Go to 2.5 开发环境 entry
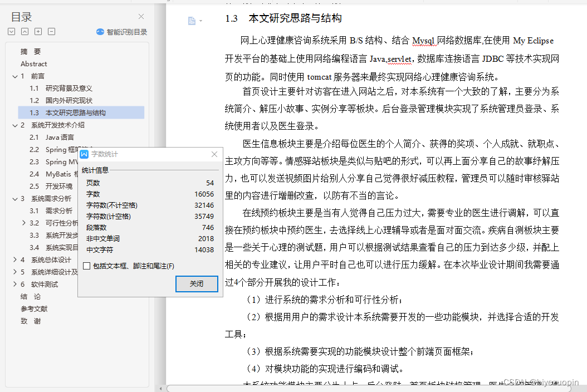The height and width of the screenshot is (392, 587). click(x=51, y=187)
